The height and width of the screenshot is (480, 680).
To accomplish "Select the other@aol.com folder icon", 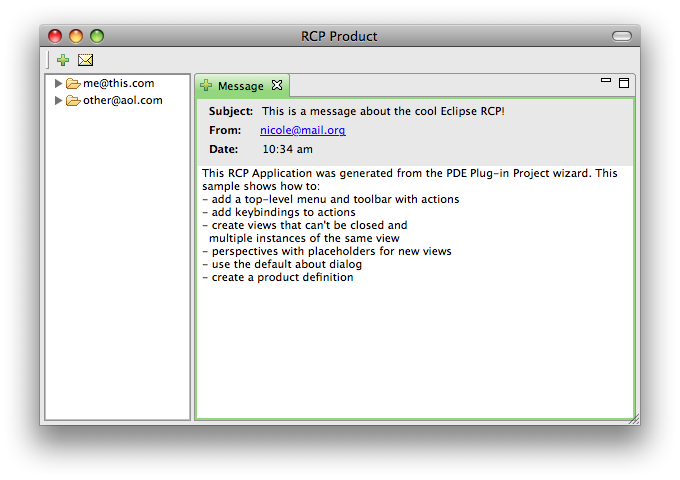I will coord(73,101).
